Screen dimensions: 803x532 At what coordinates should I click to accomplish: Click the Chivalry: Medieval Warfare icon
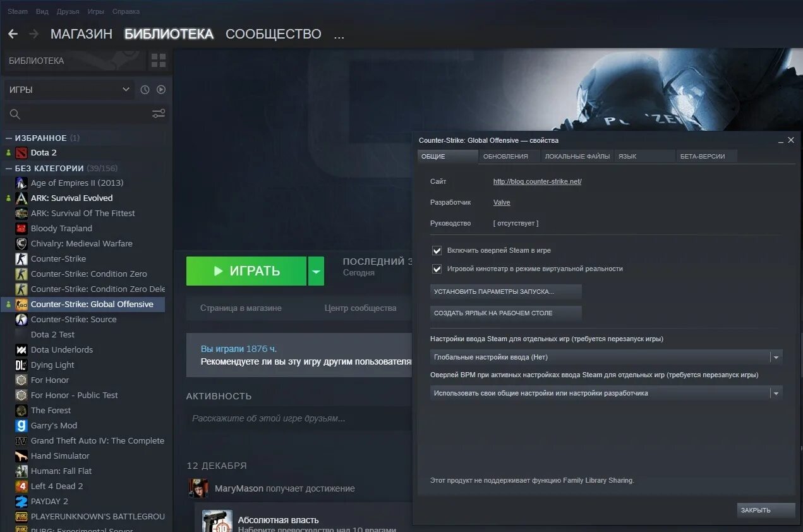click(21, 243)
